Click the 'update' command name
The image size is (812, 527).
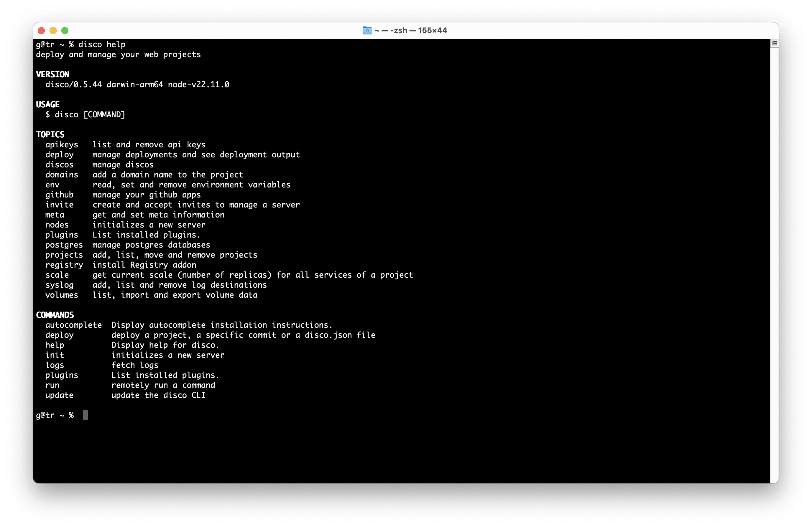tap(59, 395)
